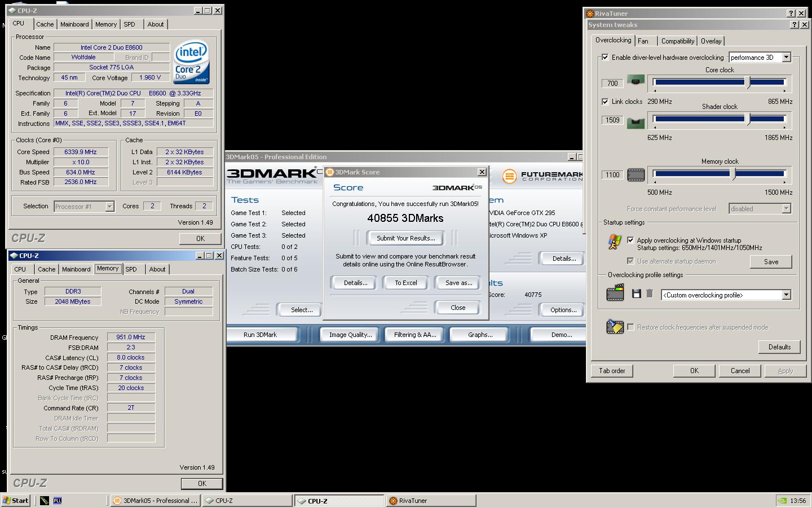Click the Core clock slider handle
This screenshot has width=812, height=508.
[748, 83]
